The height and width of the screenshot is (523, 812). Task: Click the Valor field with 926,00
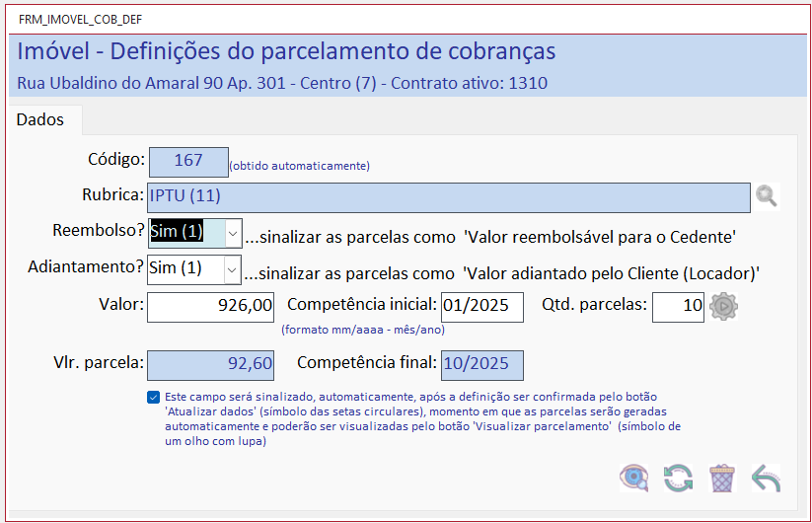click(x=210, y=307)
